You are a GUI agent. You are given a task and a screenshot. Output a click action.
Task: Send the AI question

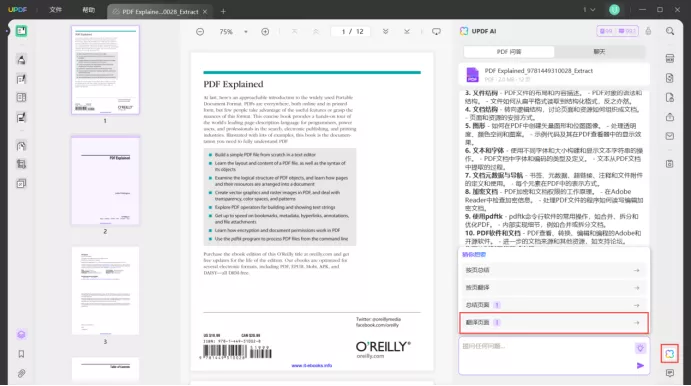[640, 365]
